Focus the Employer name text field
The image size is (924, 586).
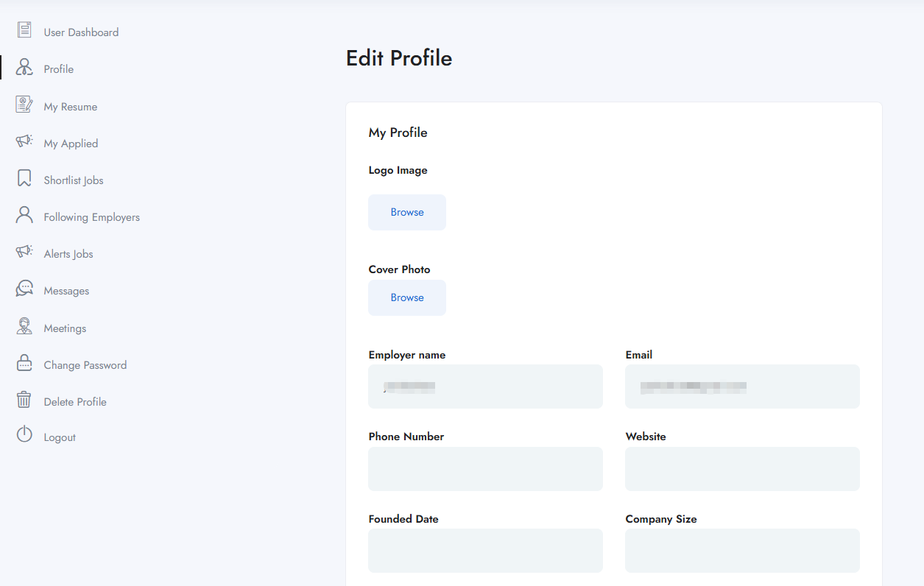pos(485,386)
